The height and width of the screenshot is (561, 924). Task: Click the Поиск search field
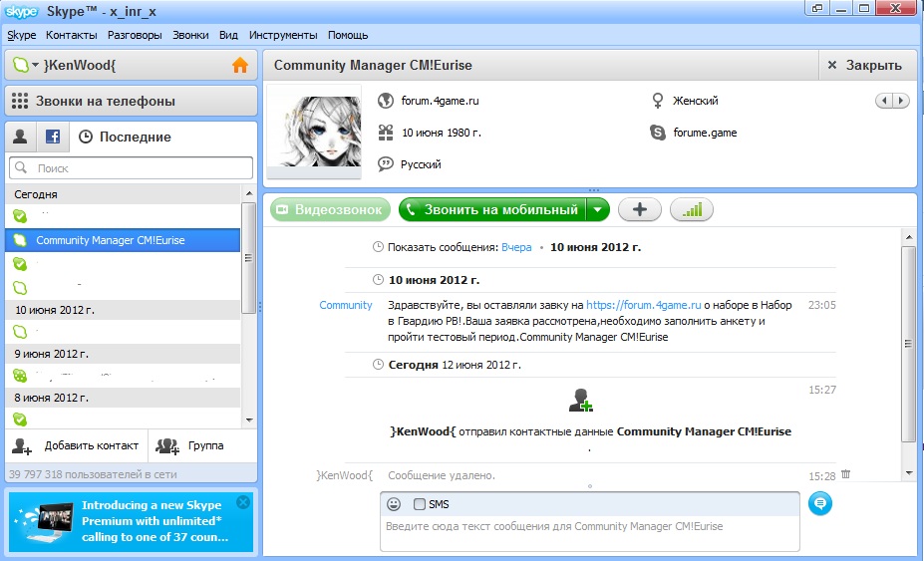(x=131, y=168)
